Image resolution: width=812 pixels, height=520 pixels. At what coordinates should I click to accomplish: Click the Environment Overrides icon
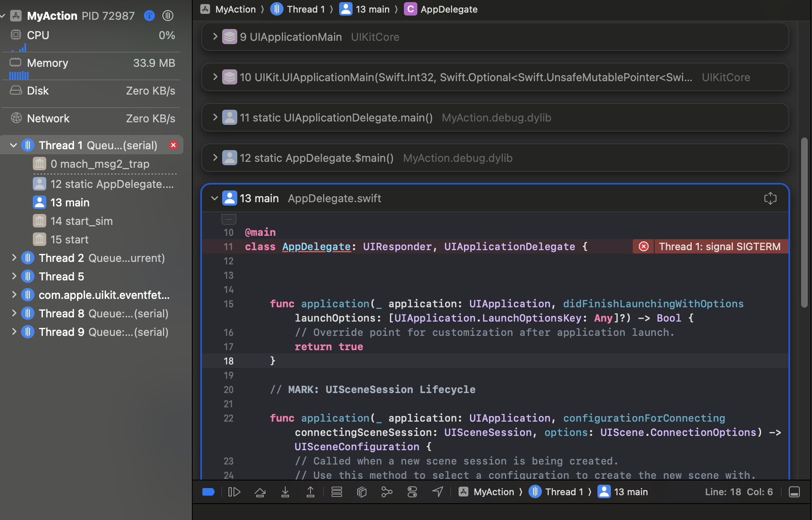(412, 492)
